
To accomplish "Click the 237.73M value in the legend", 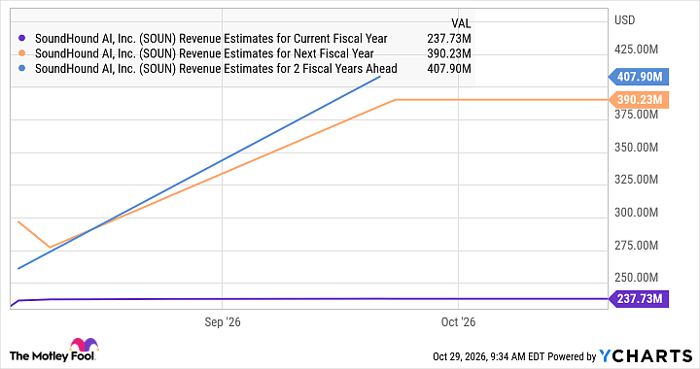I will tap(449, 39).
